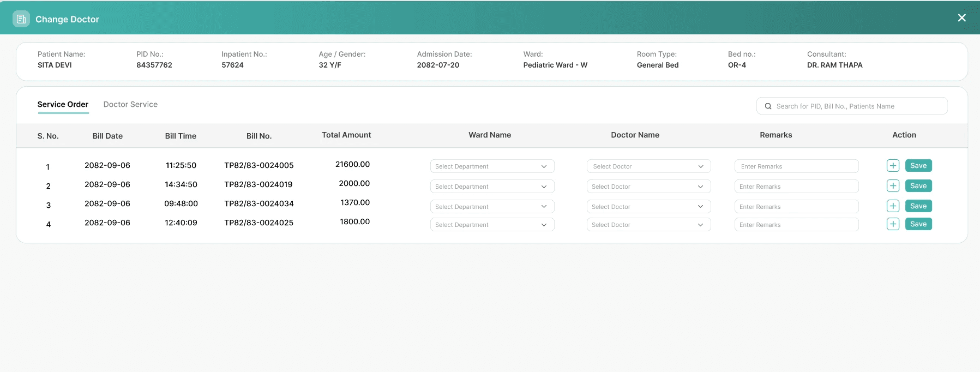Screen dimensions: 980x372
Task: Click the Remarks column header
Action: [776, 135]
